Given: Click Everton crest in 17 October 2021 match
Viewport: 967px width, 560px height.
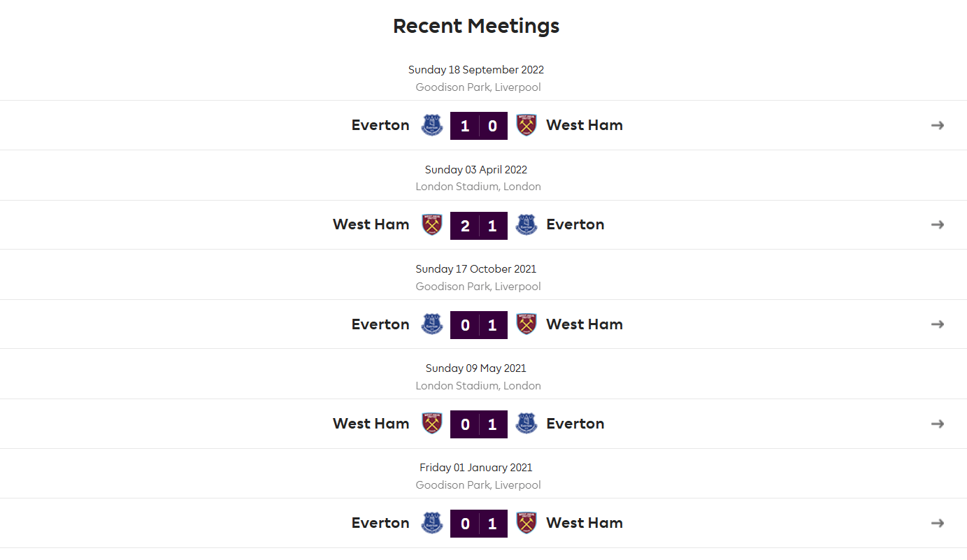Looking at the screenshot, I should (x=432, y=324).
